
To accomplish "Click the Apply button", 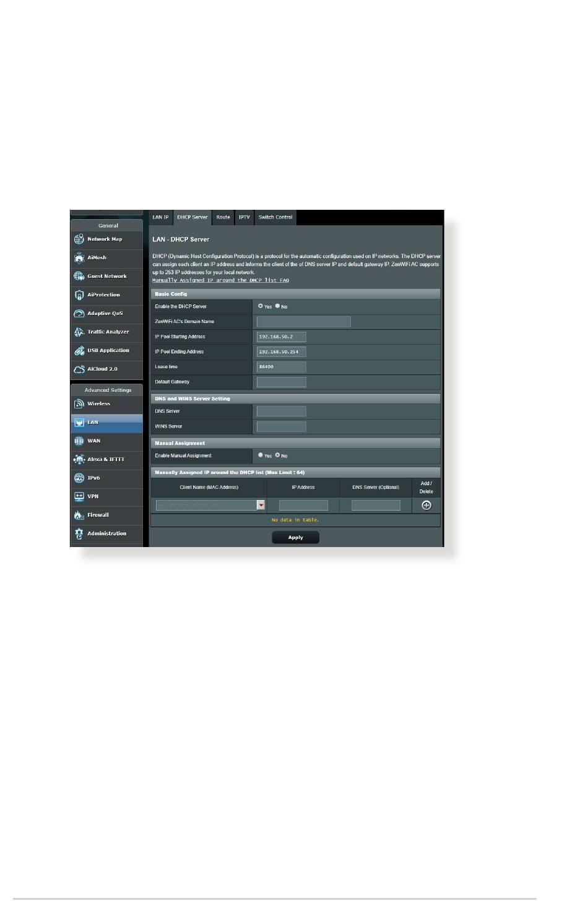I will tap(296, 537).
